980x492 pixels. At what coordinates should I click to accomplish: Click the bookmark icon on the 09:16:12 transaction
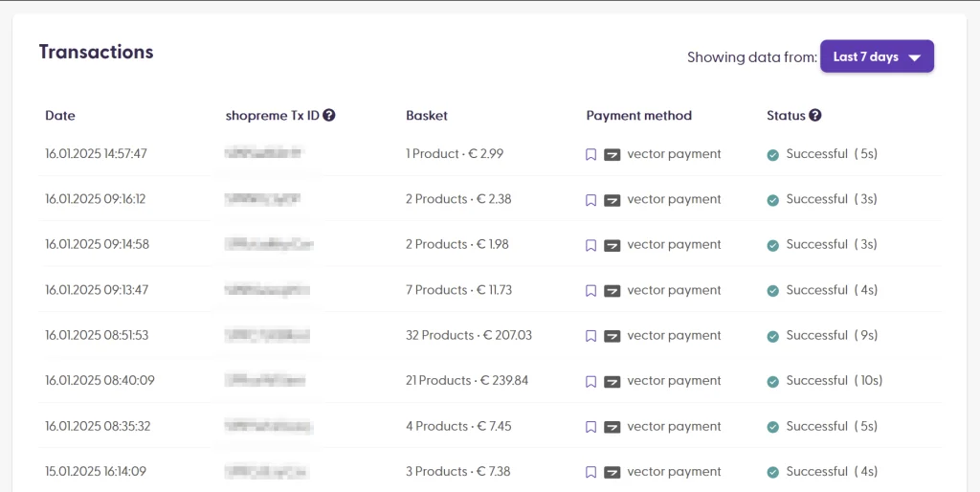tap(590, 200)
